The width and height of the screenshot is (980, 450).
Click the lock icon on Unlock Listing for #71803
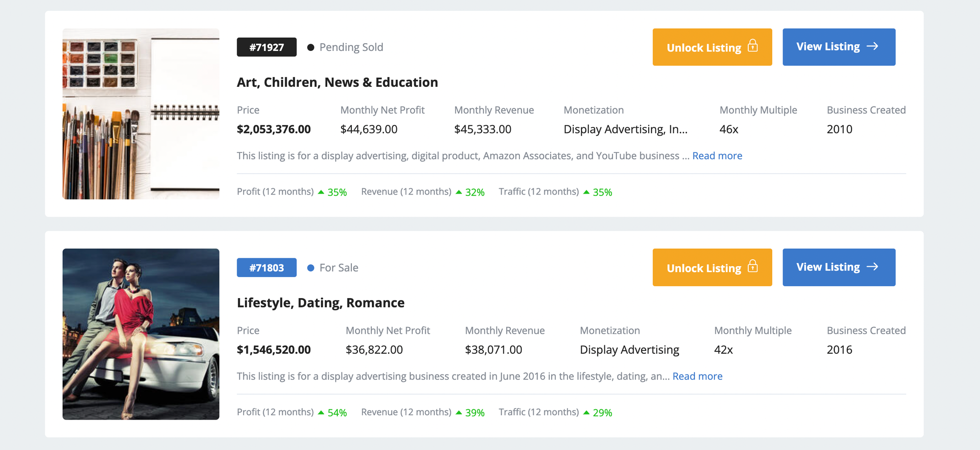pos(753,268)
